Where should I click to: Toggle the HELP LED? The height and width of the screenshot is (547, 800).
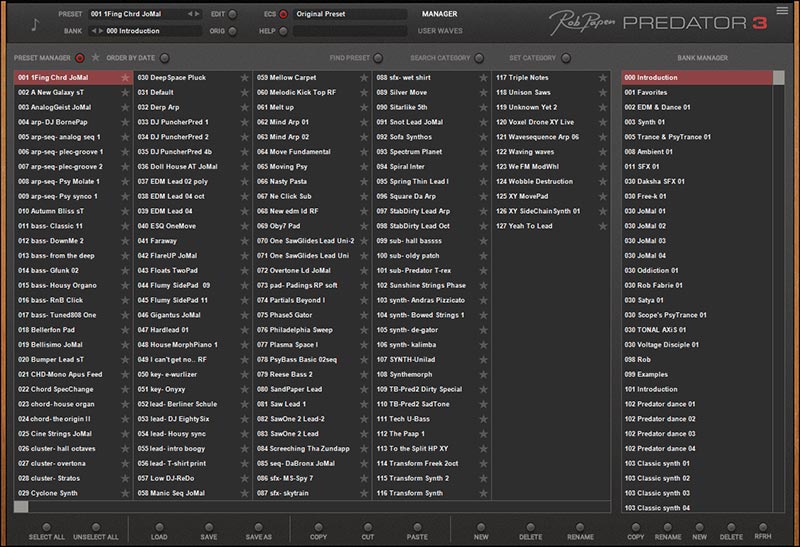[283, 31]
